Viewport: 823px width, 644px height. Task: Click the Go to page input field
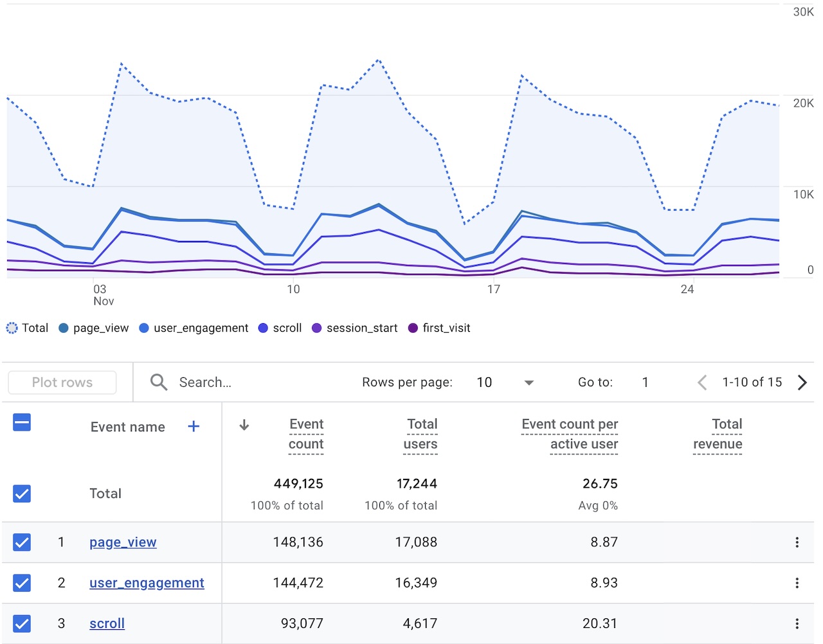pos(645,382)
